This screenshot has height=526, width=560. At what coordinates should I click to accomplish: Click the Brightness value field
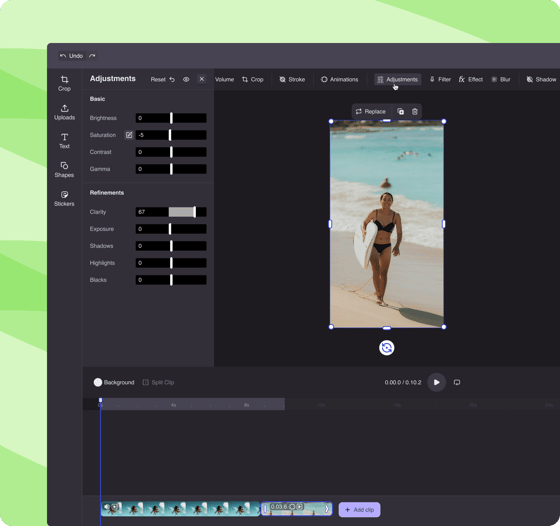pyautogui.click(x=140, y=118)
